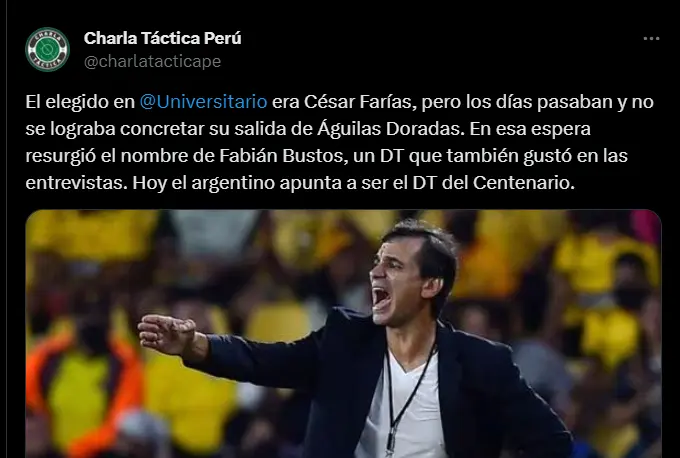Image resolution: width=680 pixels, height=458 pixels.
Task: Open the @Universitario mention link
Action: tap(203, 102)
